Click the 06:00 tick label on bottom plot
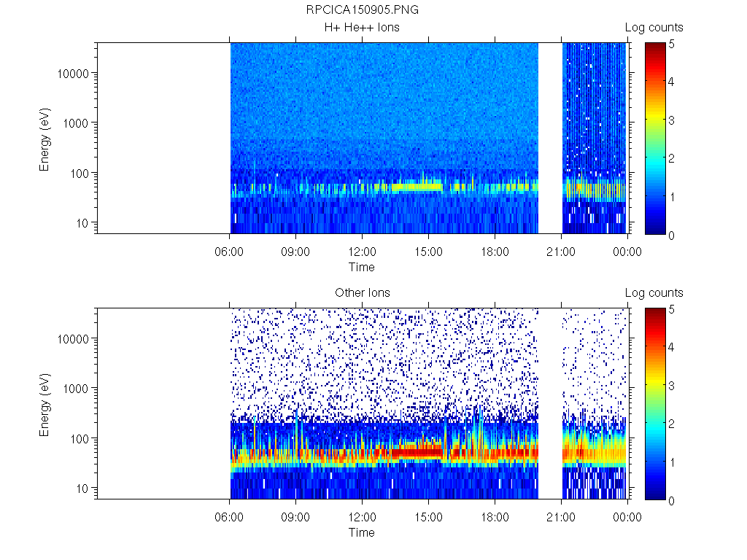 click(x=229, y=517)
